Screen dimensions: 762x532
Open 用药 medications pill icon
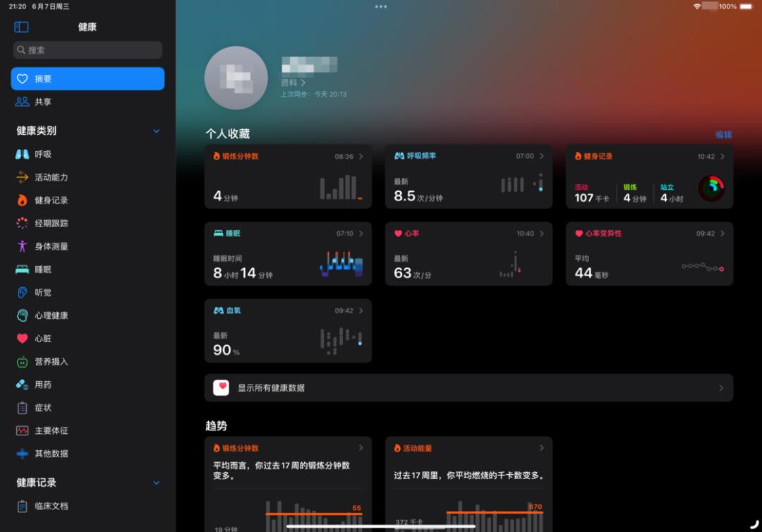pos(23,385)
